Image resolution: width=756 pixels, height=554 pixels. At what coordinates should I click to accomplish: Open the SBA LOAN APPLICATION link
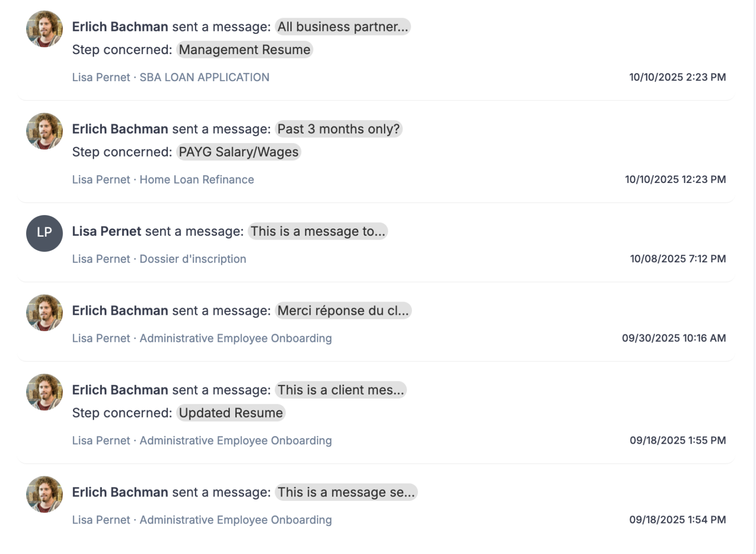point(204,77)
